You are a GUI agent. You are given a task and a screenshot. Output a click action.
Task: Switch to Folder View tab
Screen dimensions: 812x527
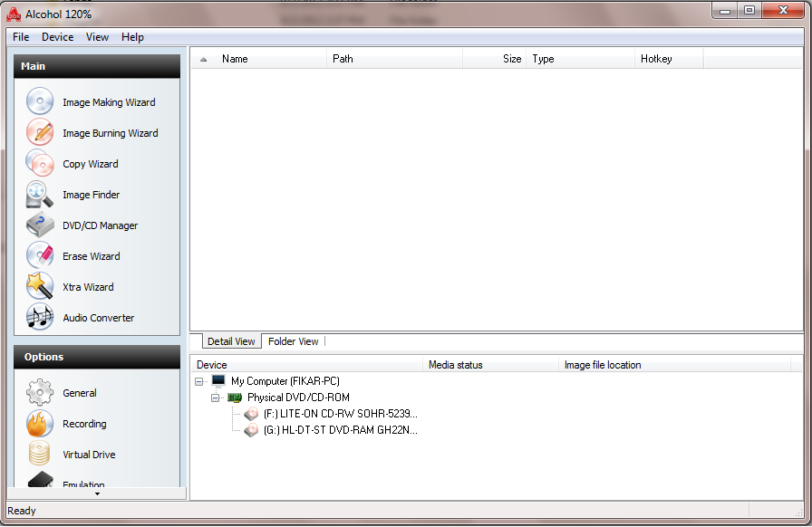(x=293, y=341)
